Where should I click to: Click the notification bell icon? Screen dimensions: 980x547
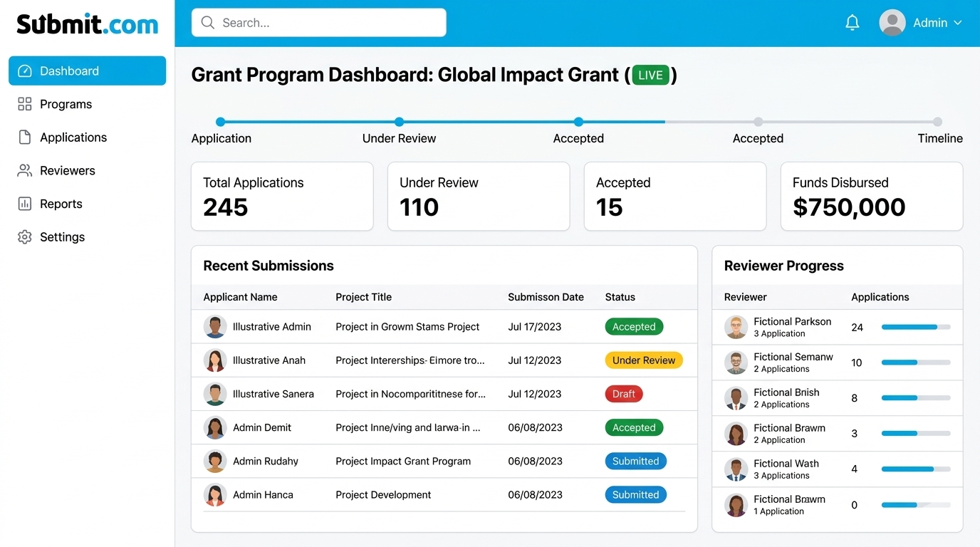(853, 22)
